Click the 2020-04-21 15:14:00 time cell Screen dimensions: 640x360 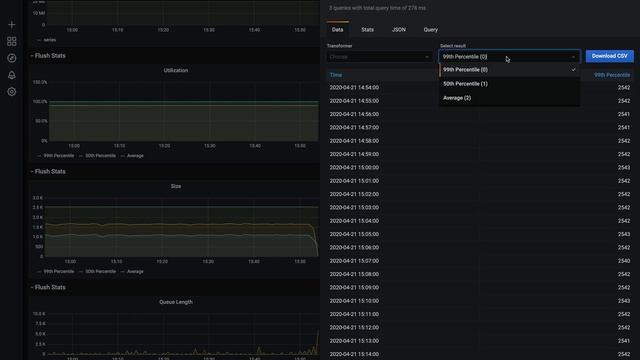(x=354, y=354)
